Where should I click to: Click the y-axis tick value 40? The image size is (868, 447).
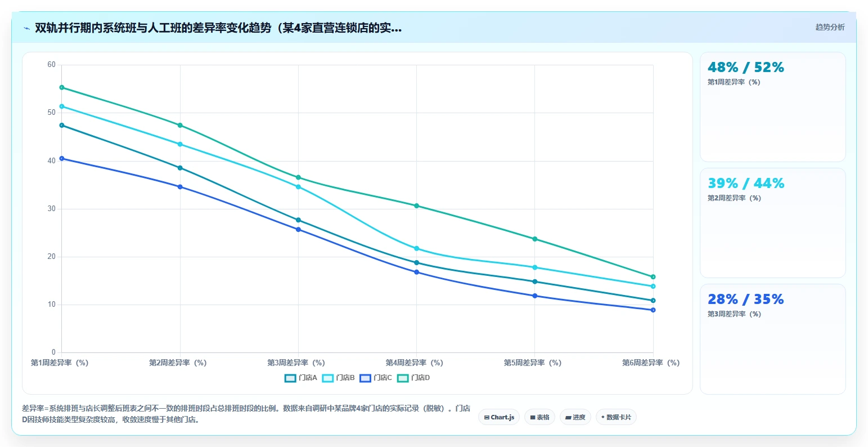(51, 161)
